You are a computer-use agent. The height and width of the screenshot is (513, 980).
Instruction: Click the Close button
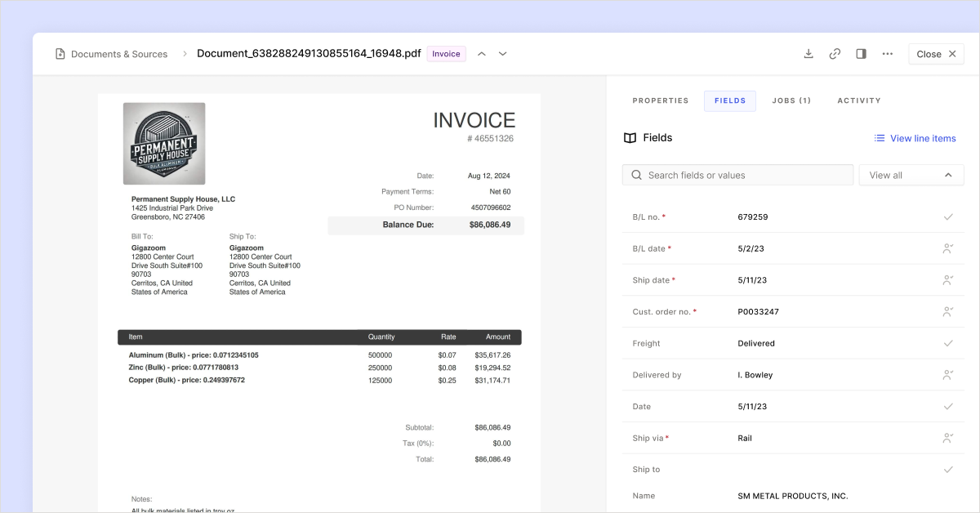pos(936,54)
